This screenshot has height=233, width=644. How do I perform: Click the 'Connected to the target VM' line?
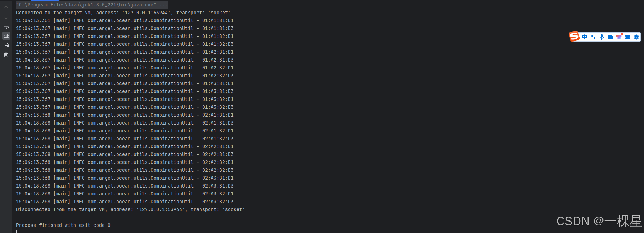tap(123, 13)
